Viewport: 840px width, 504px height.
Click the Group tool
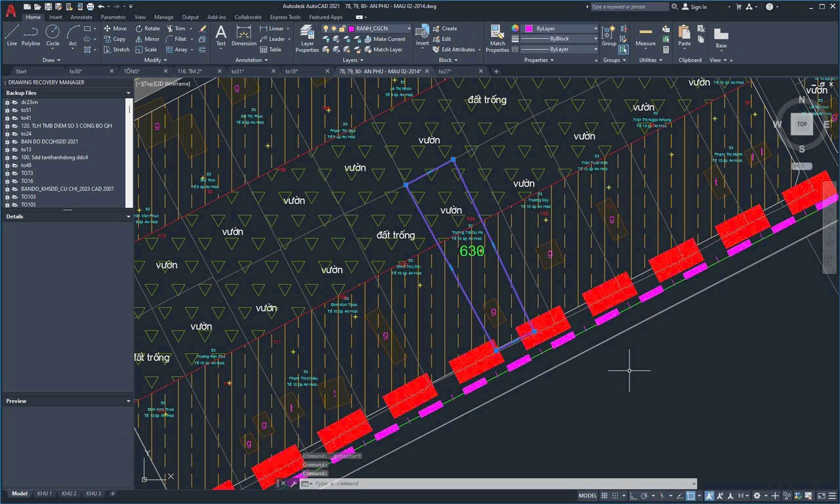609,35
